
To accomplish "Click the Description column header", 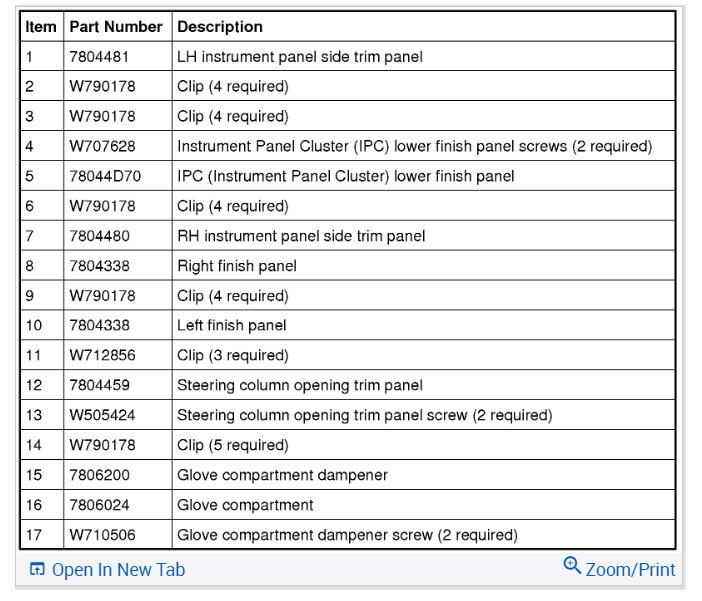I will [x=220, y=27].
